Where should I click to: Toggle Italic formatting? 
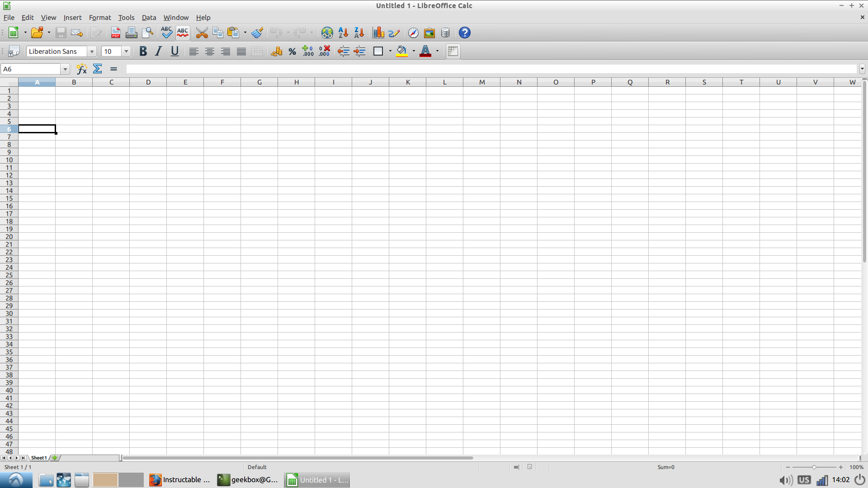158,52
